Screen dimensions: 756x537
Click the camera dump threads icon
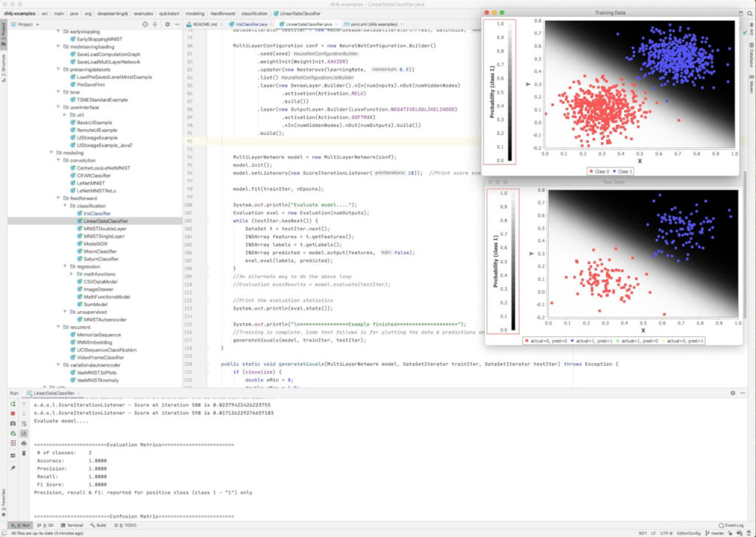pos(13,423)
